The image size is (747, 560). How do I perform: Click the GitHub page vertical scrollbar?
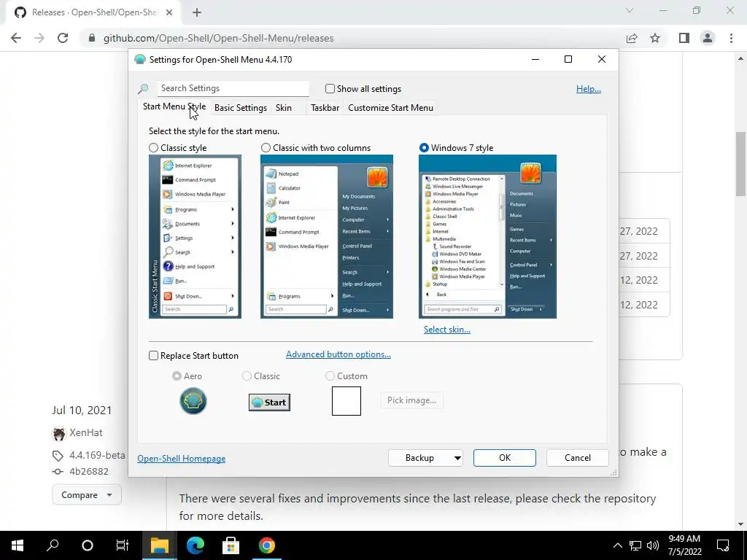(x=740, y=164)
